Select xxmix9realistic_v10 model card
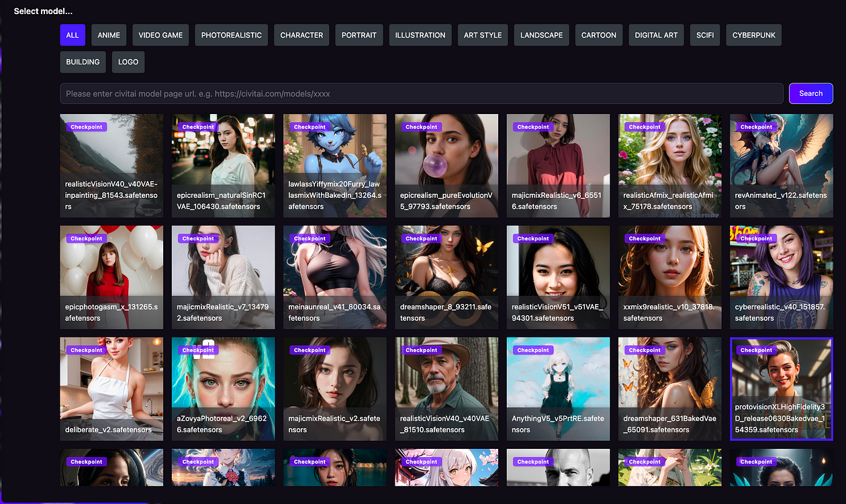 pos(670,277)
